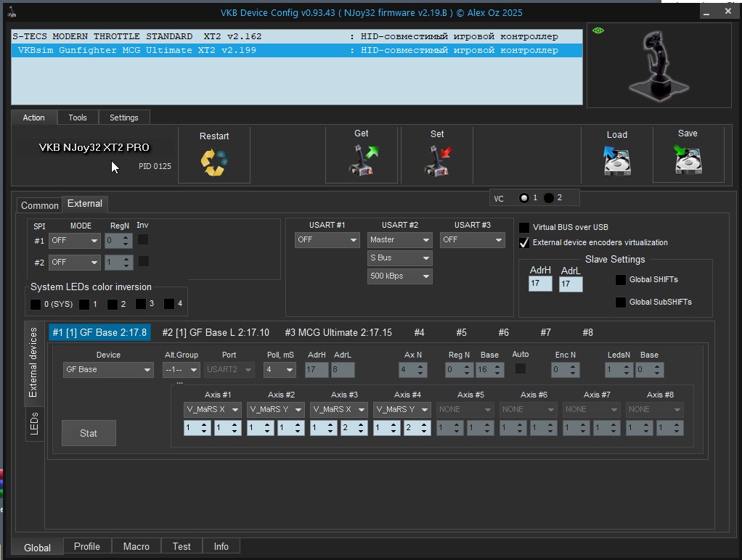Select VC radio option 2
The width and height of the screenshot is (742, 560).
549,198
